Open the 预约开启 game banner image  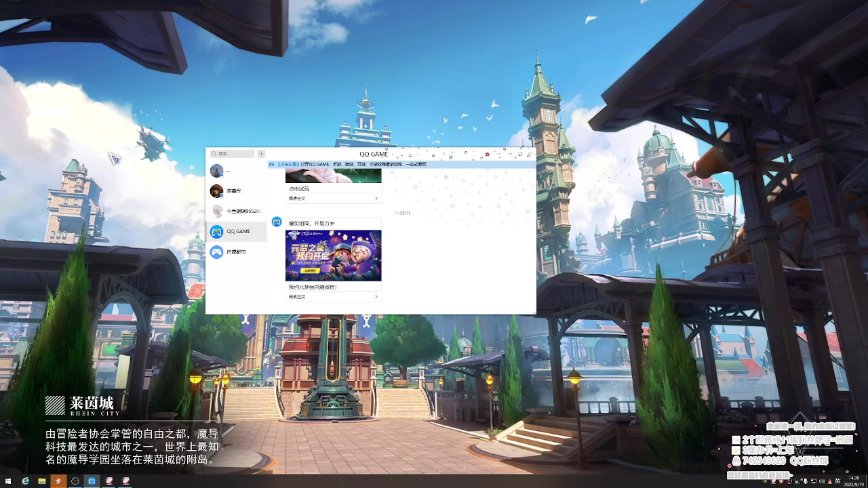(333, 256)
